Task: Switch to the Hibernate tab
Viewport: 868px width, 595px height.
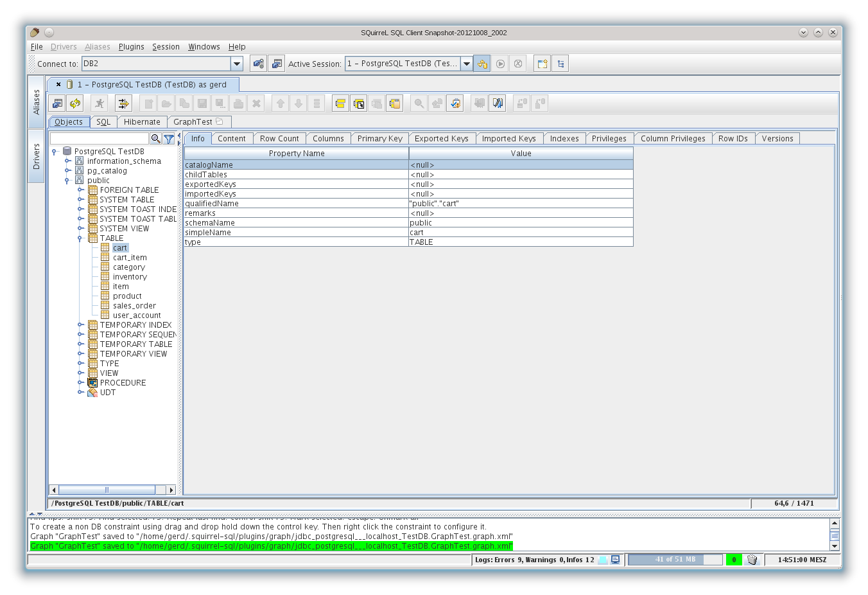Action: tap(142, 121)
